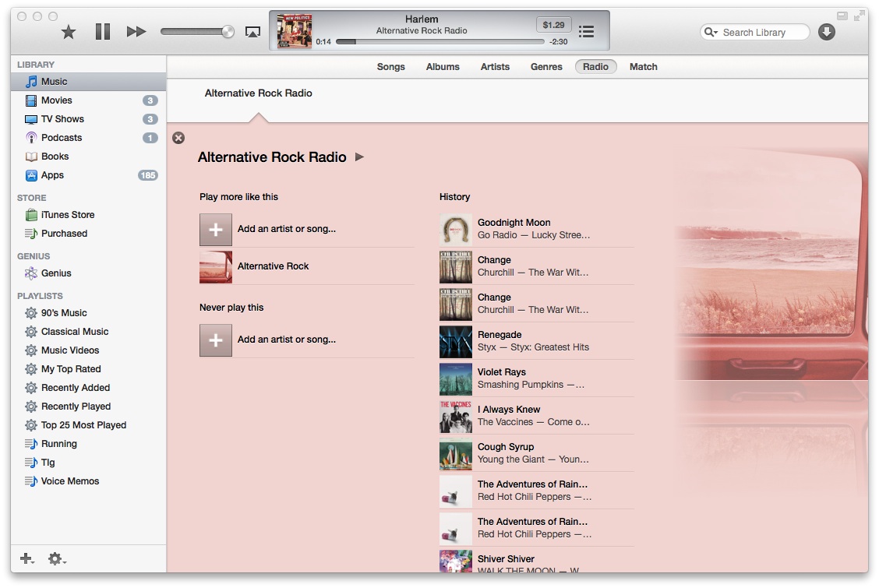Image resolution: width=879 pixels, height=588 pixels.
Task: Switch to the Genres tab
Action: click(x=546, y=67)
